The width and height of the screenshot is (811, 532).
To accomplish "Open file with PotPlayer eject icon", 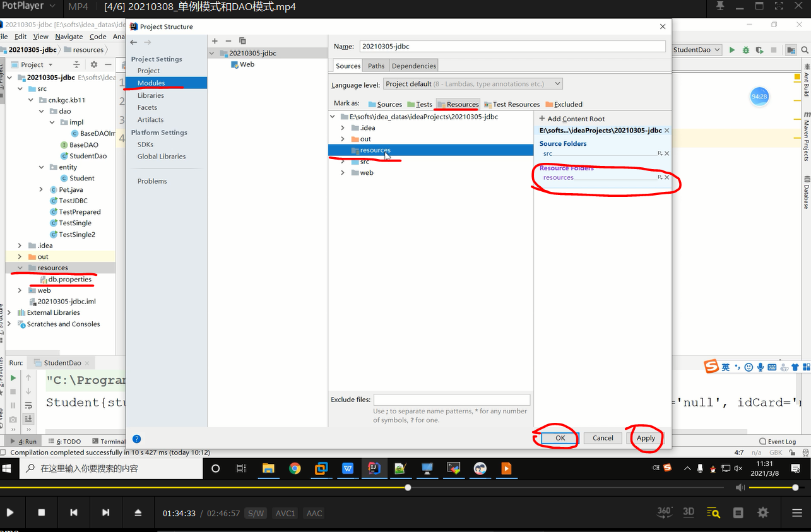I will pyautogui.click(x=138, y=512).
